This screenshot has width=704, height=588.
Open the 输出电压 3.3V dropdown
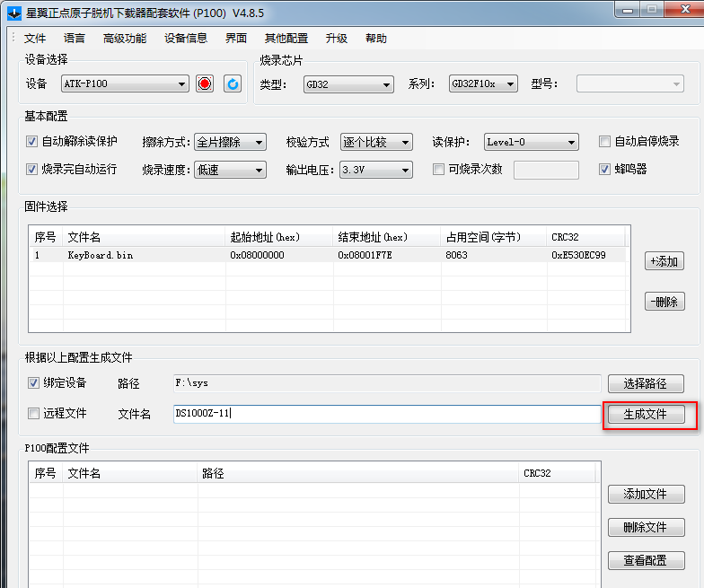click(x=376, y=171)
